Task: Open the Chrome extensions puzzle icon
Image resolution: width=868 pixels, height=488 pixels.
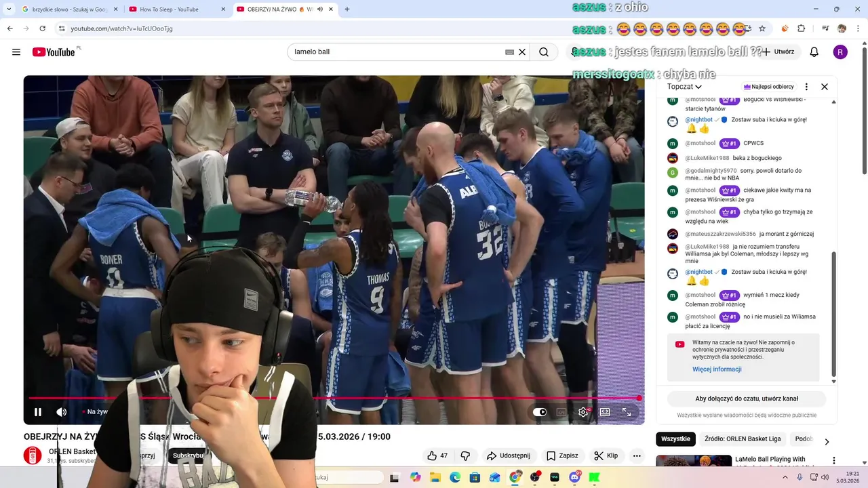Action: tap(802, 28)
